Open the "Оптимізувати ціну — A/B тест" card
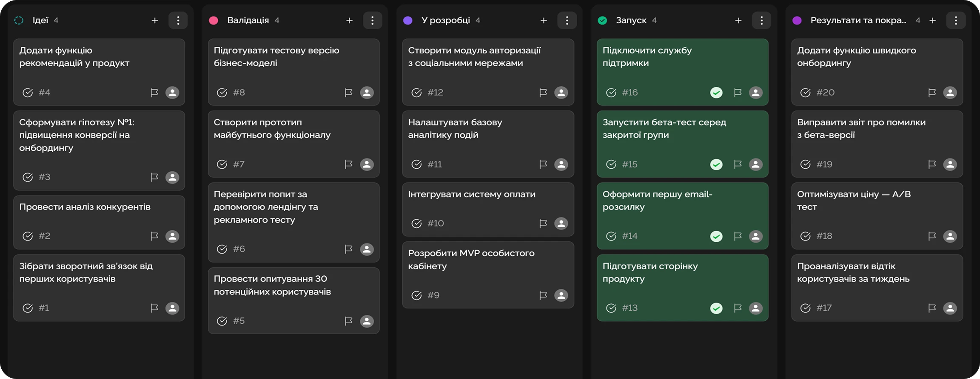This screenshot has height=379, width=980. point(853,201)
